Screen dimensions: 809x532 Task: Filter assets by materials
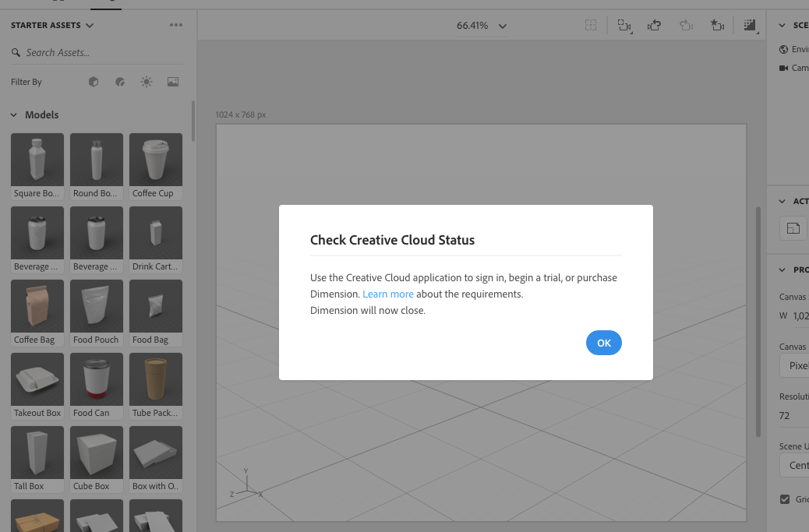[119, 82]
